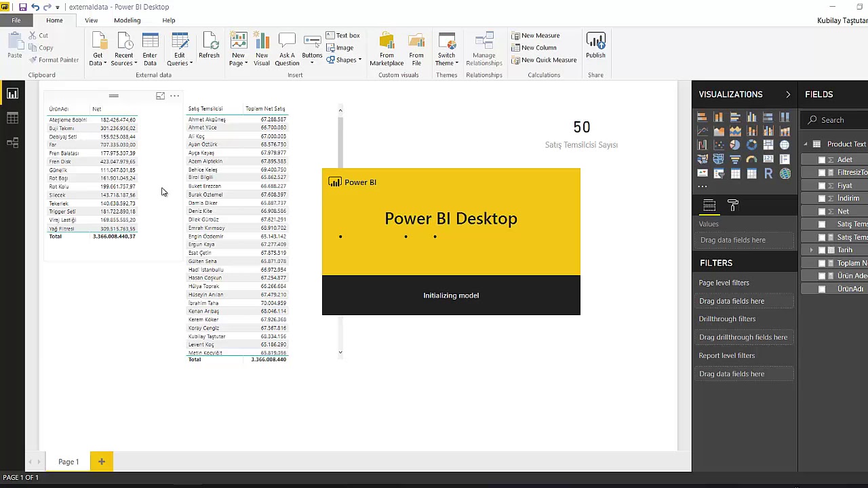Select the stacked bar chart visual
The image size is (868, 488).
(702, 117)
